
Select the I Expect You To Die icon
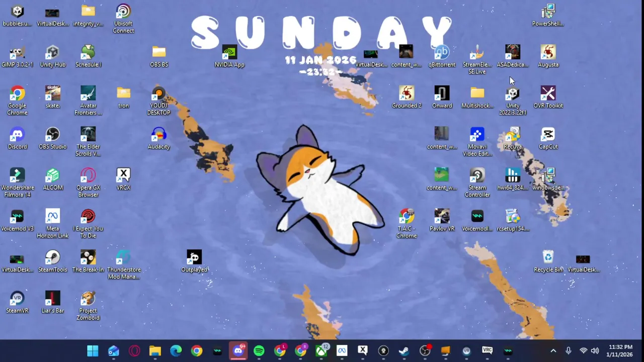point(88,224)
